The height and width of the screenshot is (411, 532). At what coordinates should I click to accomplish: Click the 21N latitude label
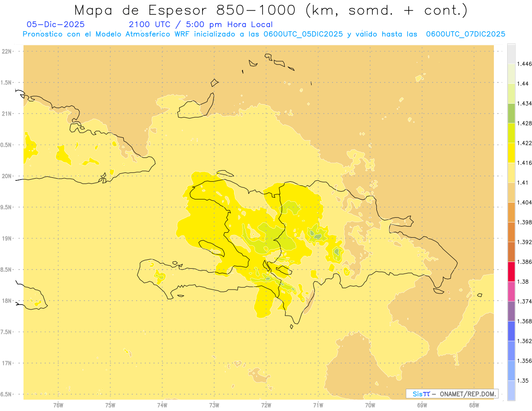pos(7,114)
